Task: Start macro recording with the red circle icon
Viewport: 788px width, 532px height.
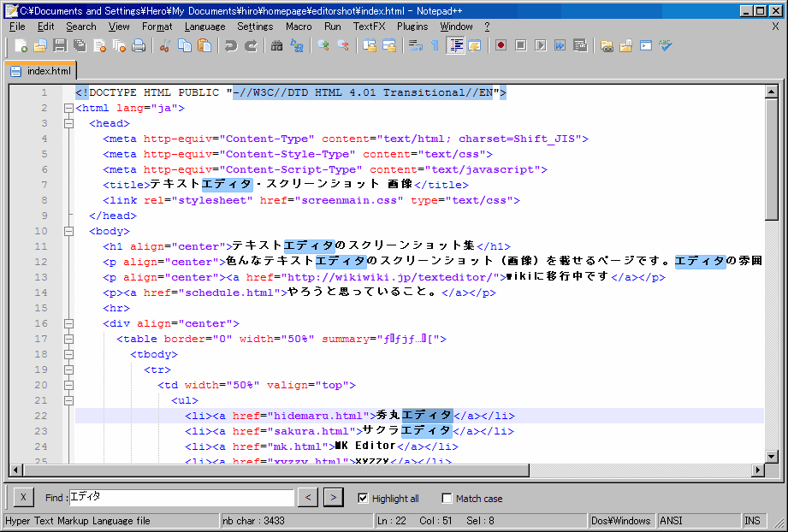Action: tap(501, 45)
